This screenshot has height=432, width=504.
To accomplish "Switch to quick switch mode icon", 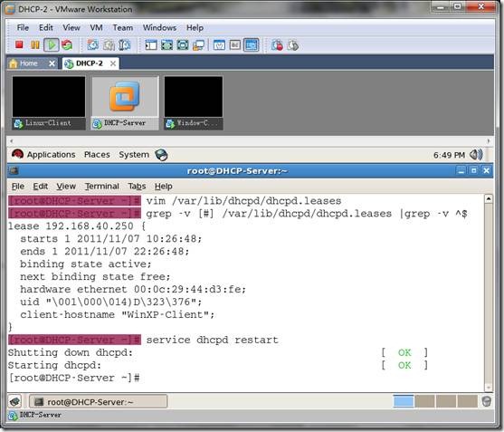I will point(166,45).
